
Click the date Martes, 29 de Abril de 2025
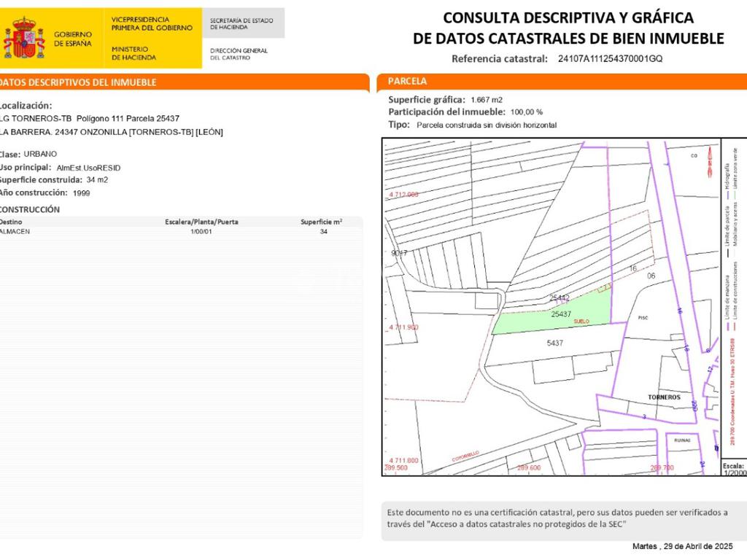click(x=681, y=546)
